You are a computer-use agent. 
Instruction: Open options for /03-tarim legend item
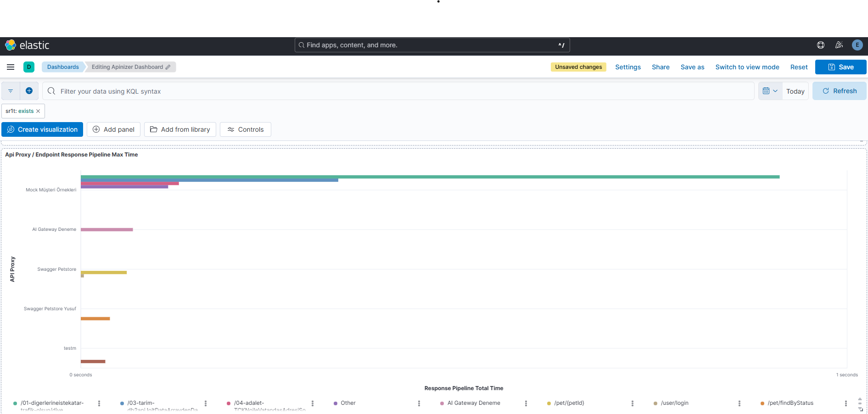pos(206,403)
